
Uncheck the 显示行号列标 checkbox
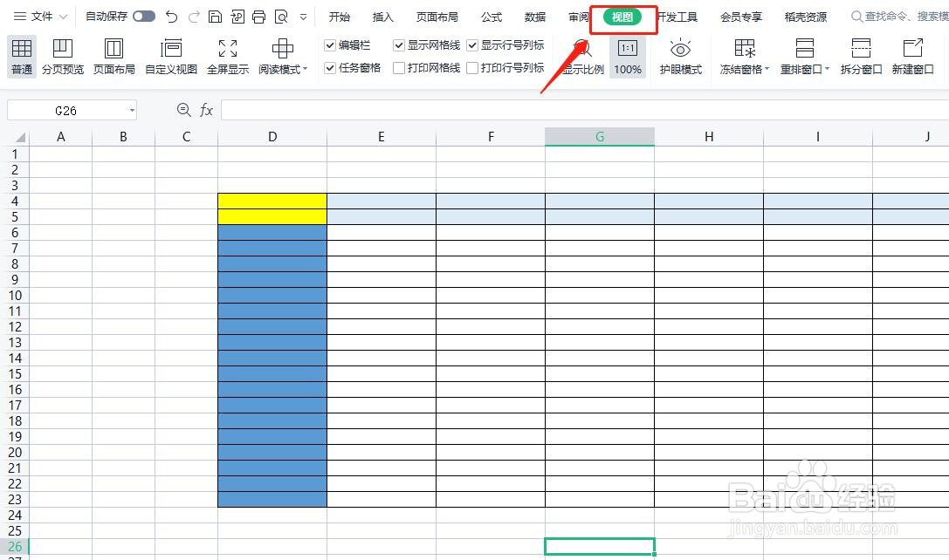(x=472, y=45)
